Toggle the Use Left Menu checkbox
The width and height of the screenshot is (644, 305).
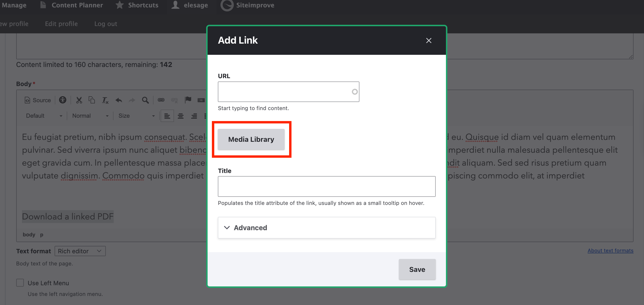20,283
